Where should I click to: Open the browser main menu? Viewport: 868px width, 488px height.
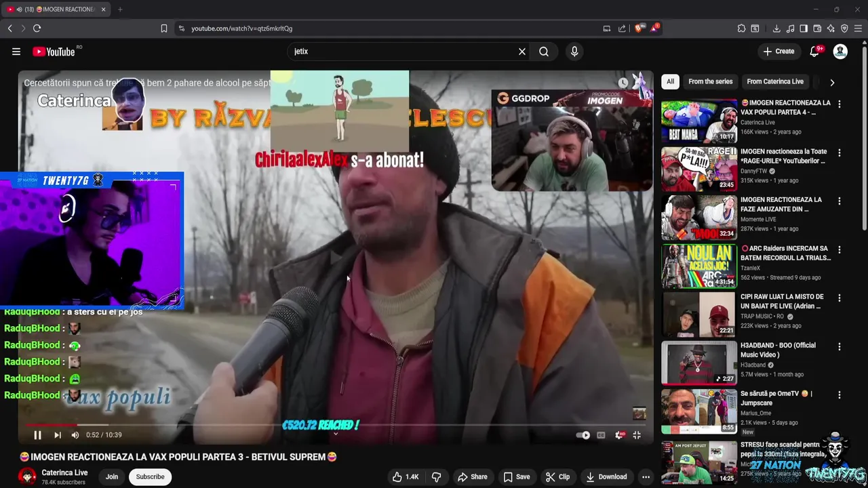[x=859, y=28]
